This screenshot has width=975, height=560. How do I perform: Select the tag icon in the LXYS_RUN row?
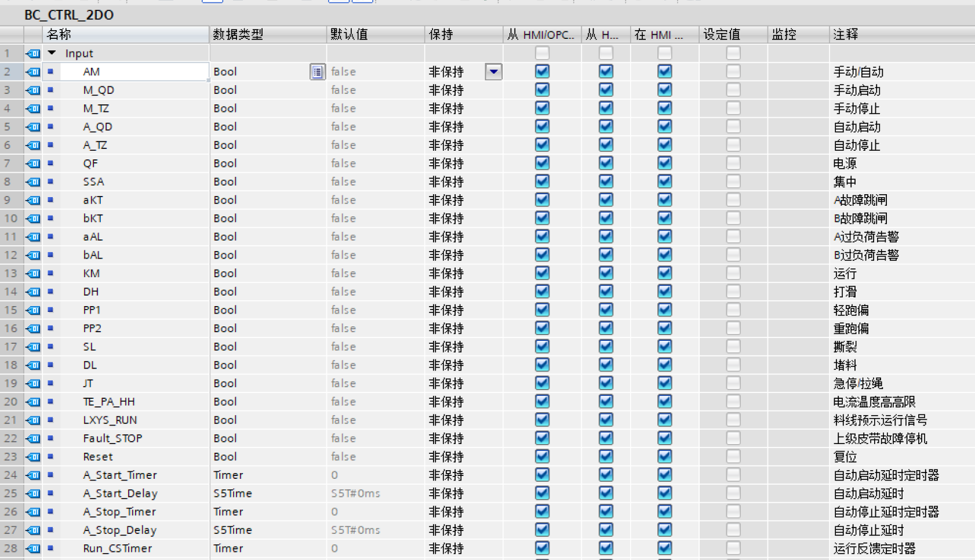point(33,420)
